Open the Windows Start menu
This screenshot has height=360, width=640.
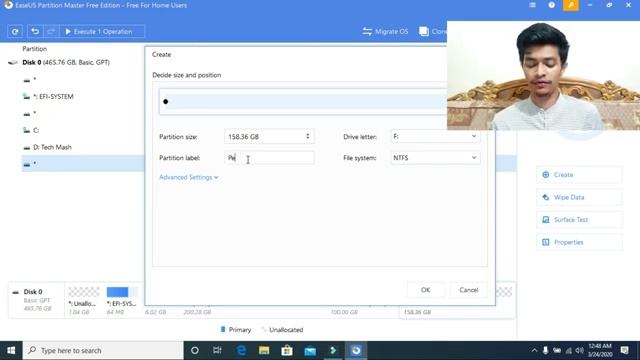tap(11, 351)
